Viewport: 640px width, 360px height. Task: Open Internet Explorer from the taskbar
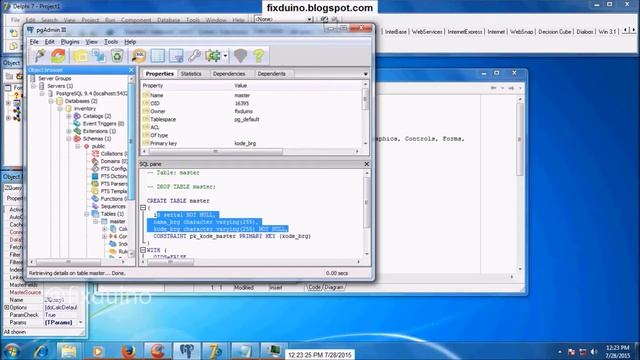(x=40, y=351)
